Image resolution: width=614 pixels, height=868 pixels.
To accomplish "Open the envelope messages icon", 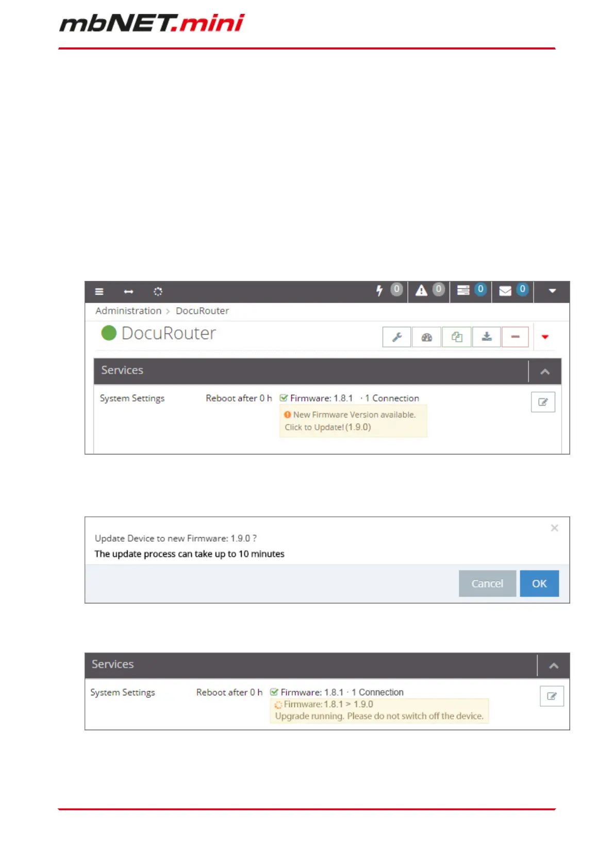I will tap(505, 291).
